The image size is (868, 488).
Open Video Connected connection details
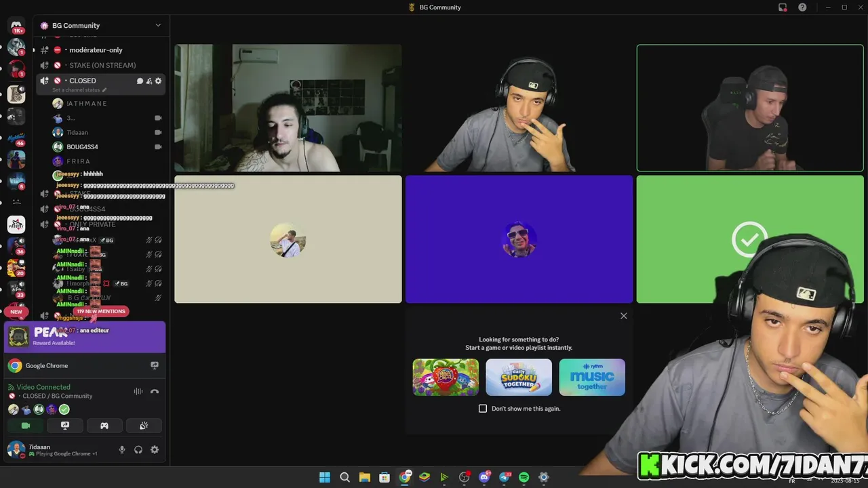click(x=43, y=387)
